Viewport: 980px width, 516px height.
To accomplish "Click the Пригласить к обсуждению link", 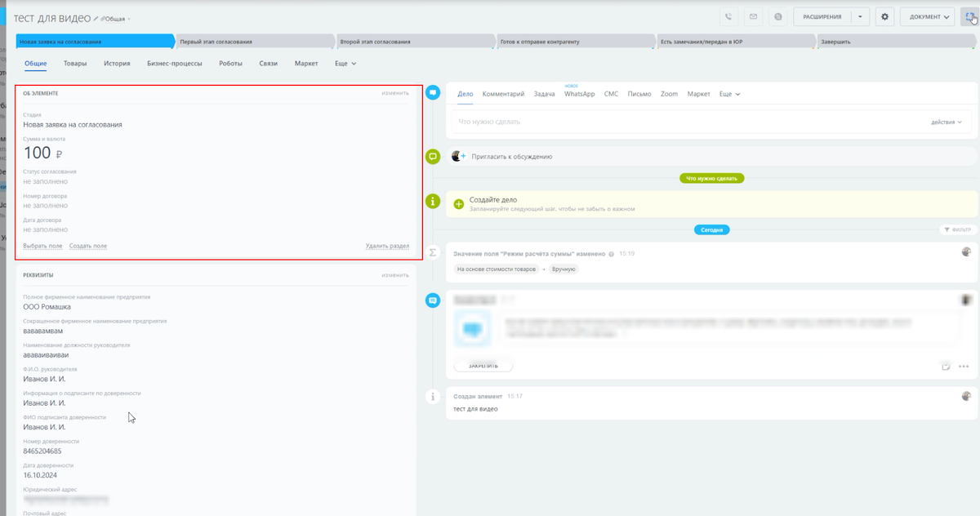I will 512,156.
